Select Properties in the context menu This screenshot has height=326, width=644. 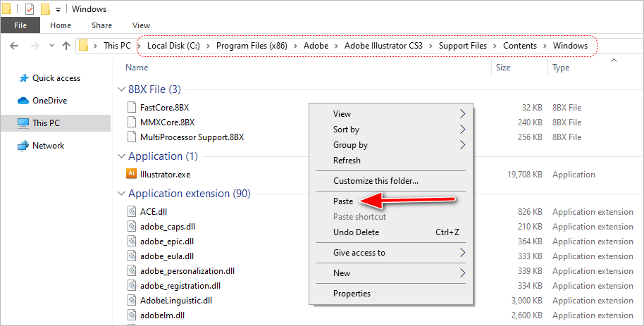[352, 294]
